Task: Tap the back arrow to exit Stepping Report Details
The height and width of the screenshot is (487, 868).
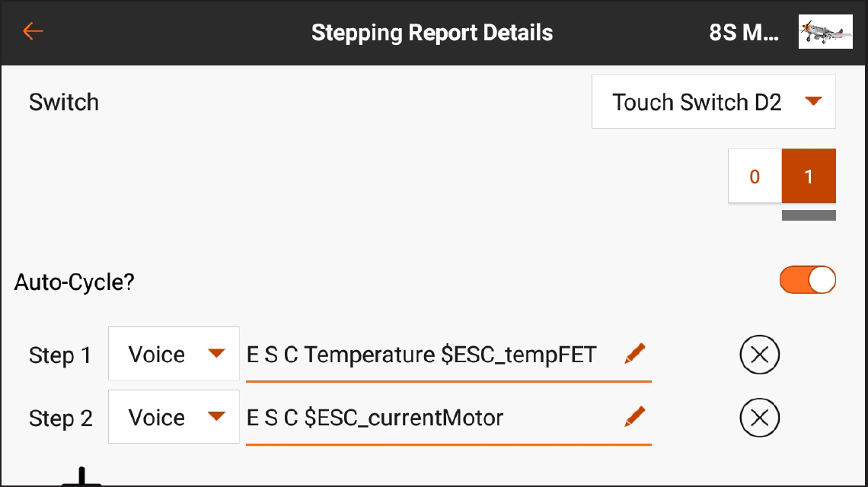Action: point(32,32)
